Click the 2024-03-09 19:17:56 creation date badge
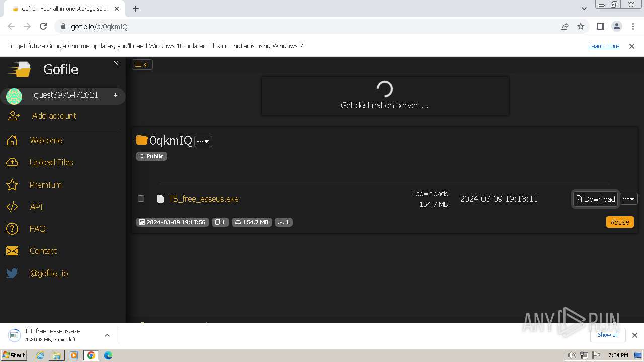The width and height of the screenshot is (644, 362). point(173,222)
